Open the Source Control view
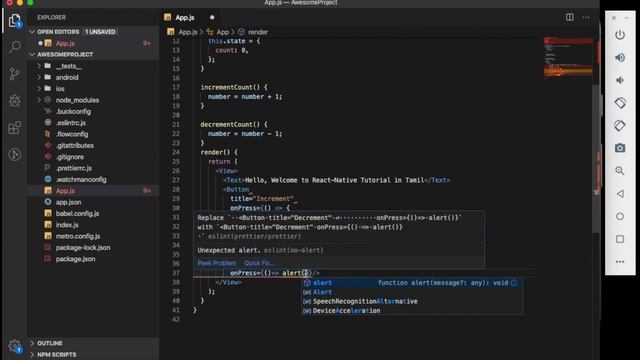 tap(15, 74)
